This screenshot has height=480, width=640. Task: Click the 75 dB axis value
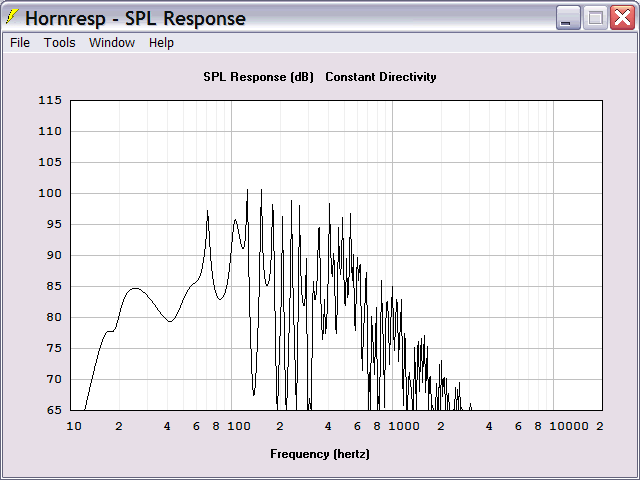(54, 348)
